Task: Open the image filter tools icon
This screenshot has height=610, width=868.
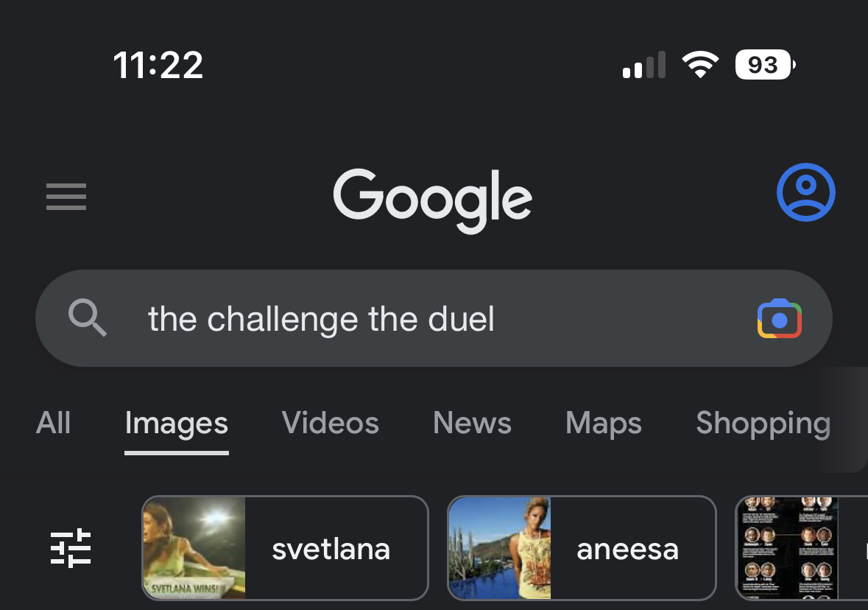Action: [70, 548]
